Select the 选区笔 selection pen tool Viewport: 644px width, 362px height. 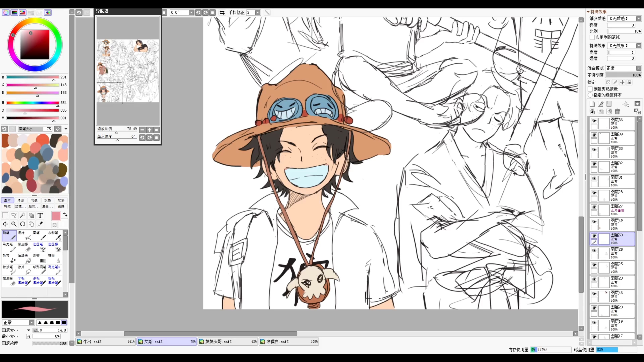[x=40, y=247]
